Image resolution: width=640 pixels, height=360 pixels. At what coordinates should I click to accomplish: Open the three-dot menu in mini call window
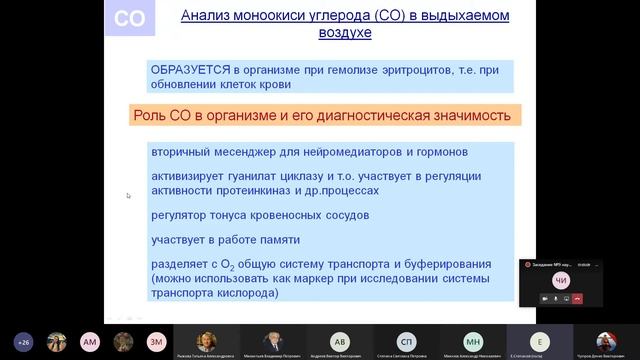pos(597,265)
